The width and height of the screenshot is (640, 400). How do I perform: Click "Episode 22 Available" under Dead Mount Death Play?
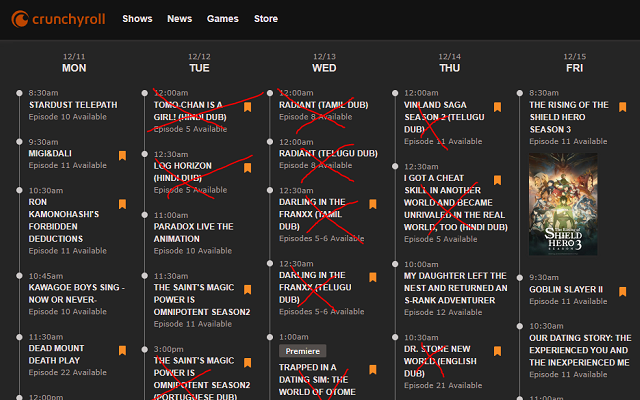pos(67,373)
